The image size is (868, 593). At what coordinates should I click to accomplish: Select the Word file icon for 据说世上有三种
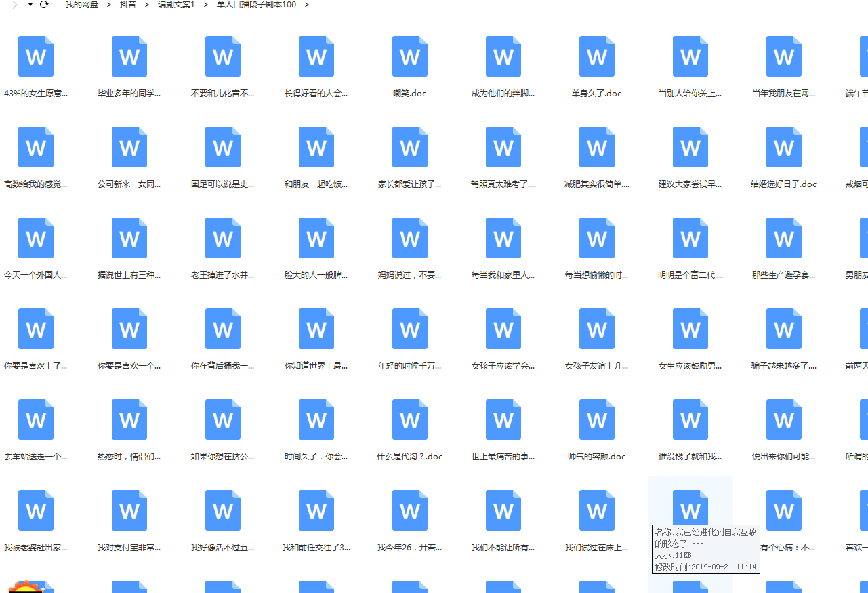coord(129,238)
